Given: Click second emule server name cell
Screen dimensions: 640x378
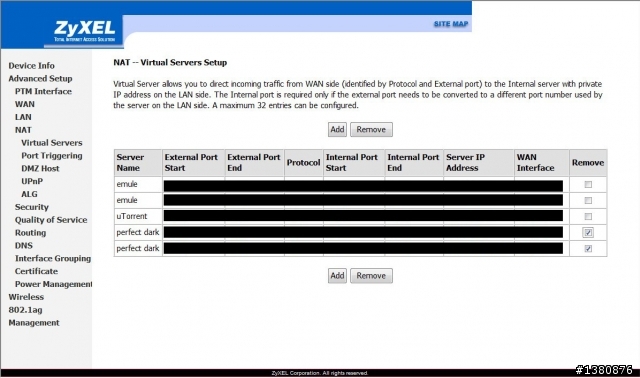Looking at the screenshot, I should pyautogui.click(x=138, y=200).
